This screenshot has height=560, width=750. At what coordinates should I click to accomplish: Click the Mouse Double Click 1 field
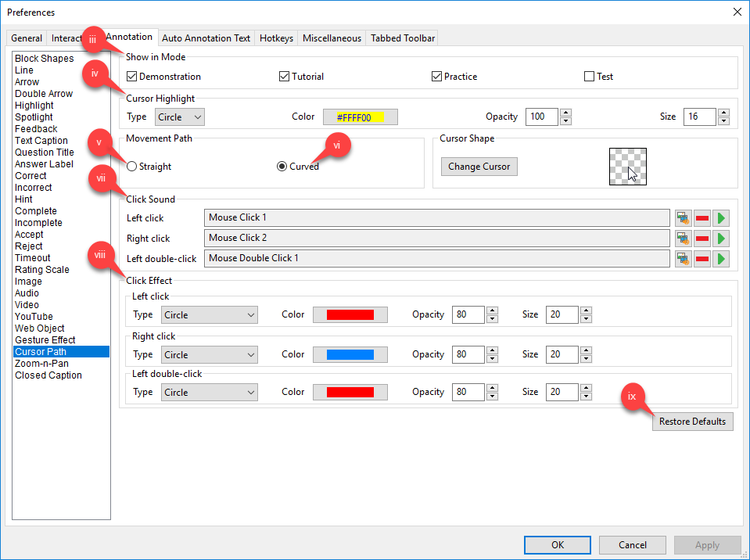tap(436, 258)
